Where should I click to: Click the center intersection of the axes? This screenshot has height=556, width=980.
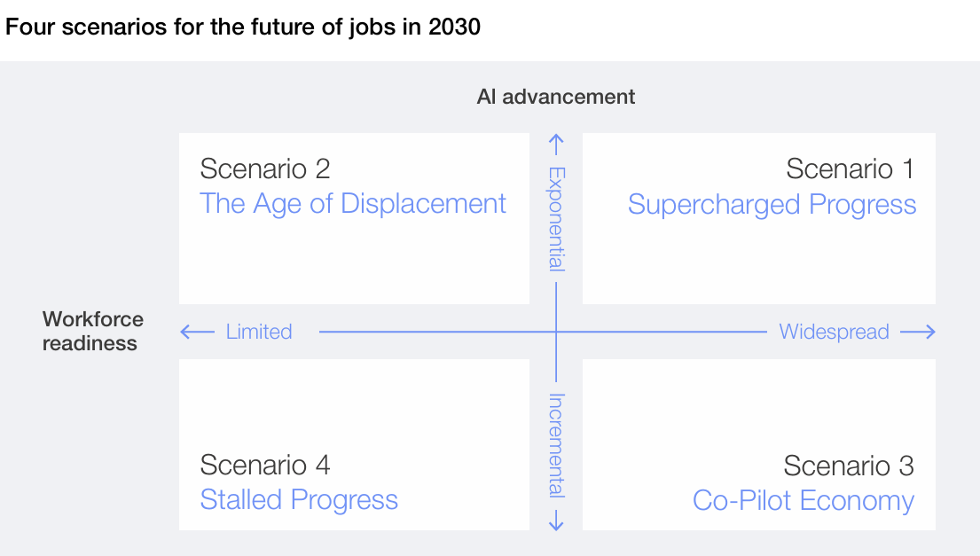click(x=556, y=333)
